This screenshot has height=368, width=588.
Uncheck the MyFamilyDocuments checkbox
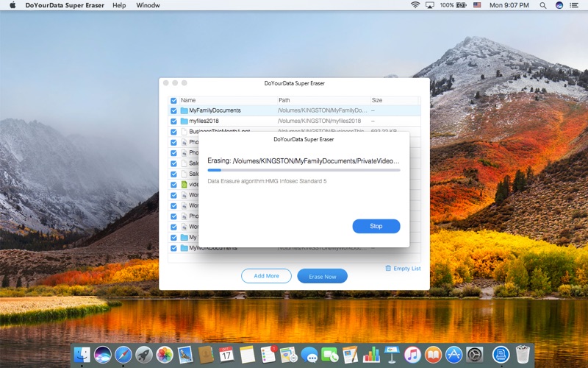pyautogui.click(x=173, y=111)
